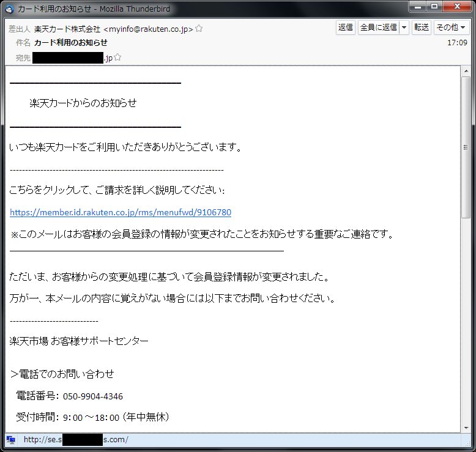Click the sender address myinfo@rakuten.co.jp

click(148, 29)
